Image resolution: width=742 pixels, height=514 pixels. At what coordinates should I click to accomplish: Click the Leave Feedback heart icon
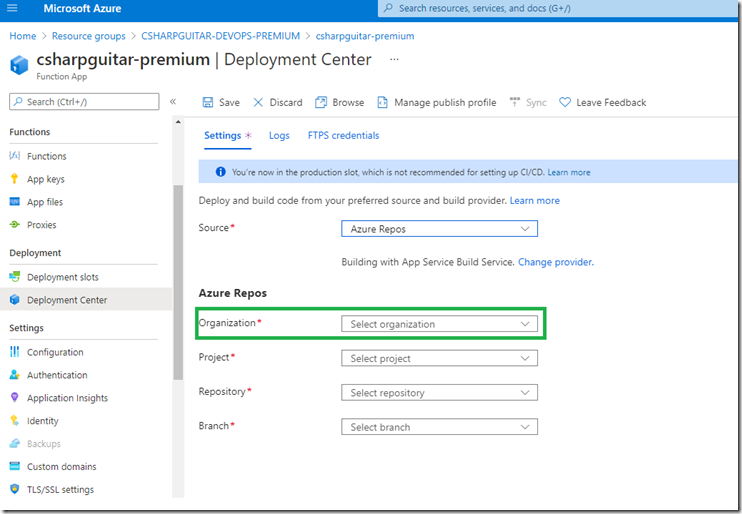click(565, 102)
